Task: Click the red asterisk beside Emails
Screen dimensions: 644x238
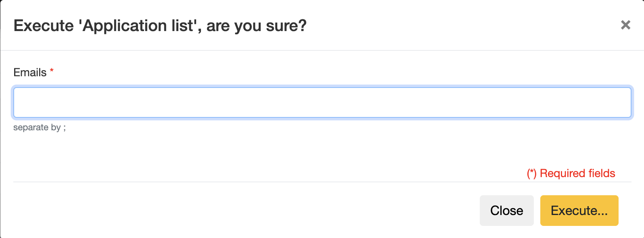Action: [x=52, y=71]
